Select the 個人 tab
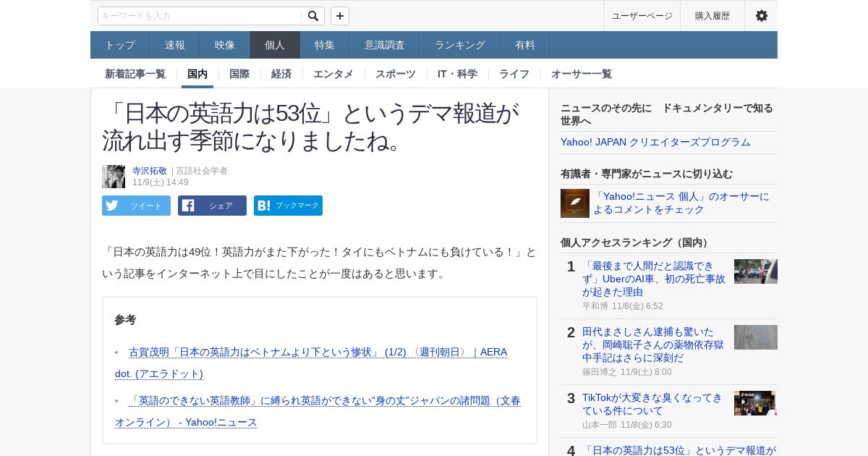This screenshot has width=868, height=456. pyautogui.click(x=275, y=45)
